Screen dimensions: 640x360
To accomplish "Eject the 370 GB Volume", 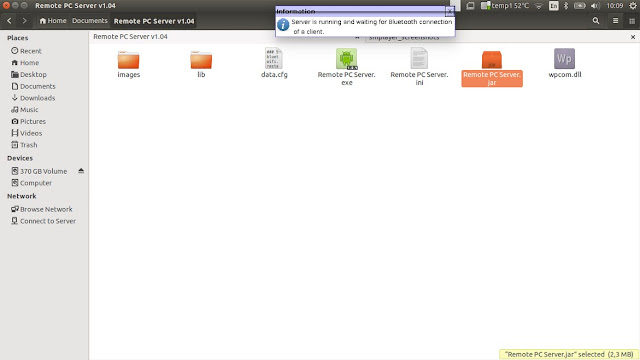I will click(81, 171).
